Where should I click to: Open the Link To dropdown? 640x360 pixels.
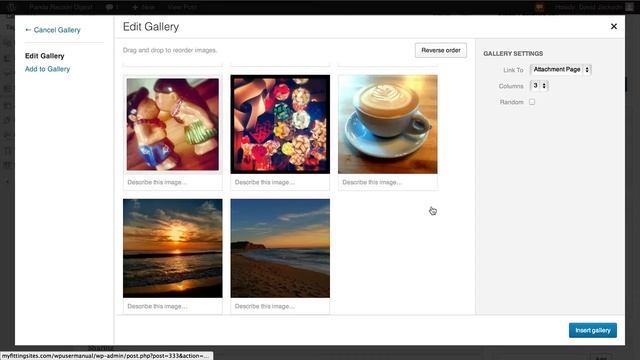(x=561, y=69)
